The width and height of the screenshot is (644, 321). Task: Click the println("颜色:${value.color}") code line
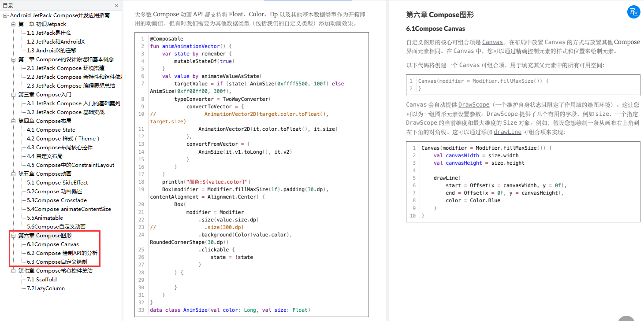tap(206, 182)
